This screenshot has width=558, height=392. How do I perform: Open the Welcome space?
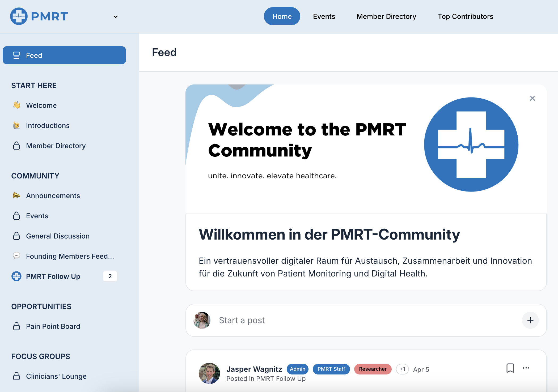coord(41,105)
